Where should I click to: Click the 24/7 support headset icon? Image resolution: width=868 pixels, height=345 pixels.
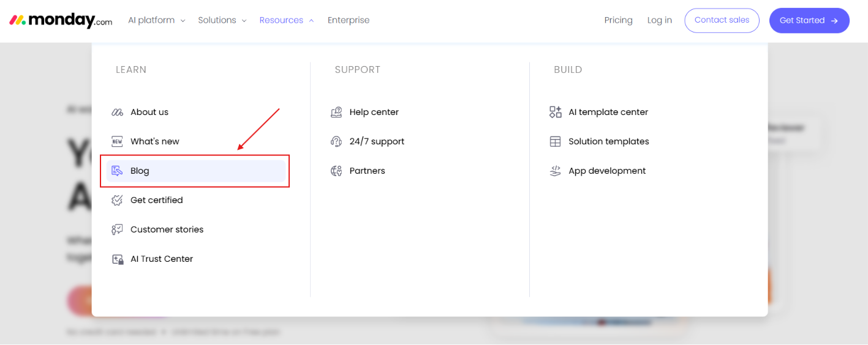pyautogui.click(x=336, y=141)
